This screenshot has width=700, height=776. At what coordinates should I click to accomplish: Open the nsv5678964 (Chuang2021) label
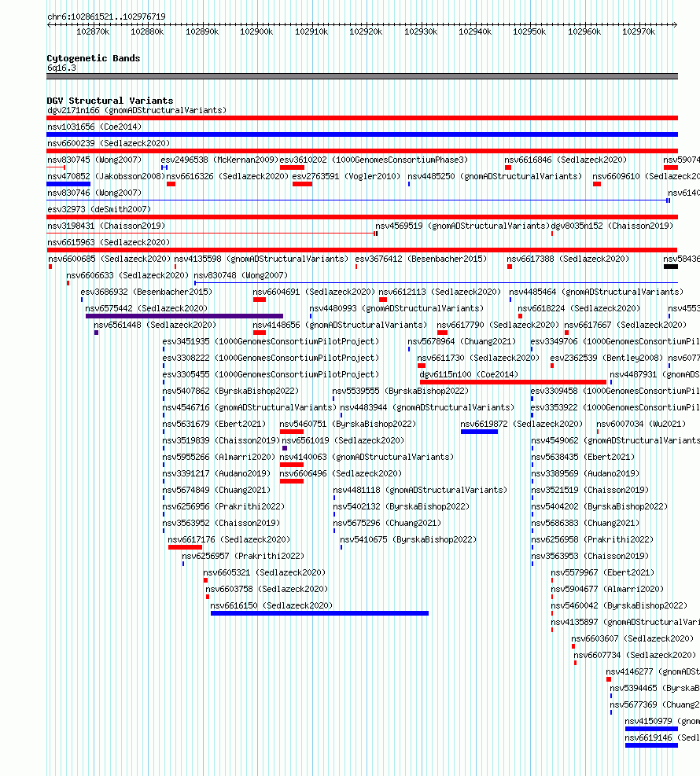coord(462,341)
